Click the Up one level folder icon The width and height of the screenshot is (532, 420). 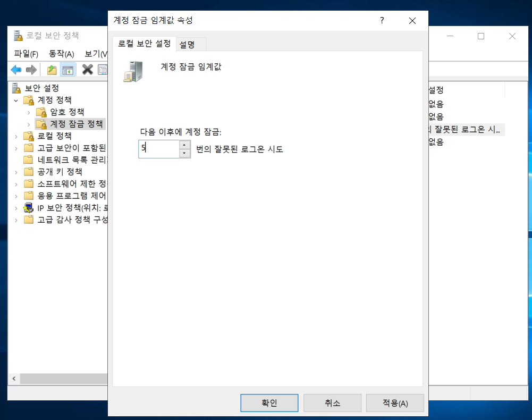tap(52, 70)
